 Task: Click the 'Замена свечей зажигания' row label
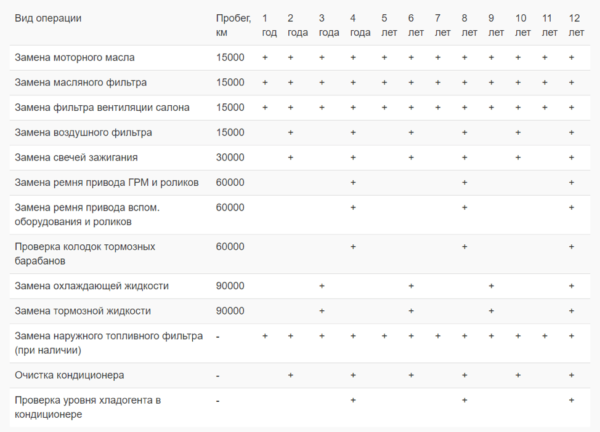pos(76,157)
